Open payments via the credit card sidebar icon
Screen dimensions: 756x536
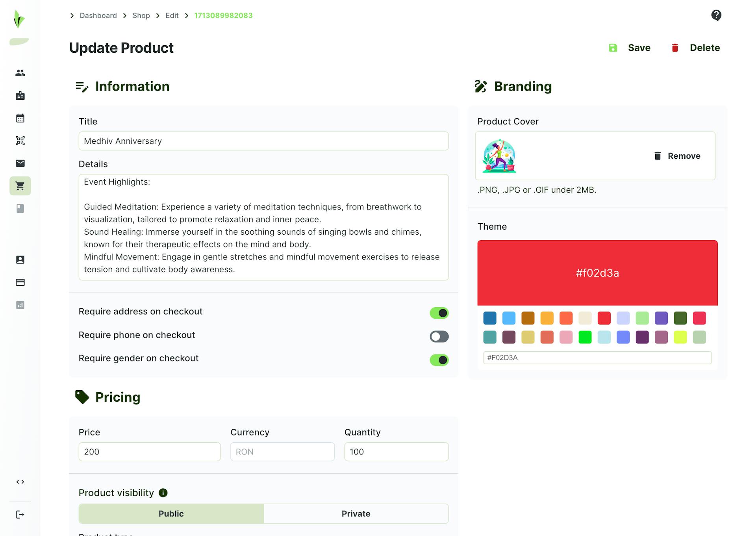(x=20, y=282)
